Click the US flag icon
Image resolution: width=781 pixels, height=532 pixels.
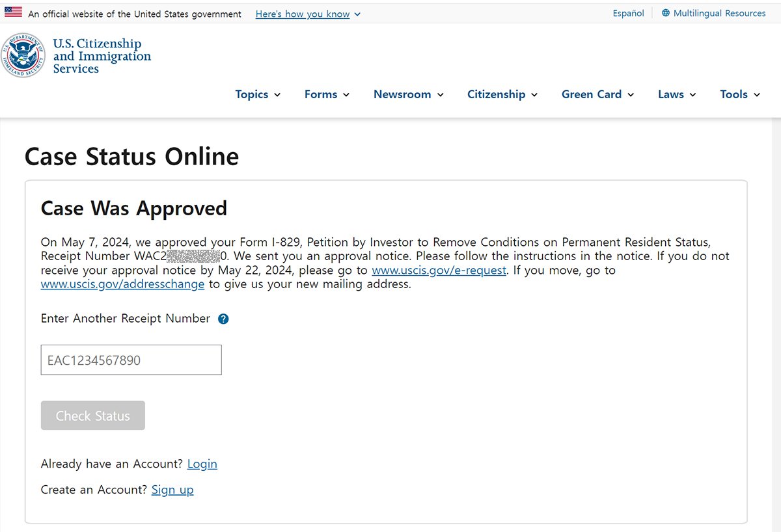13,12
